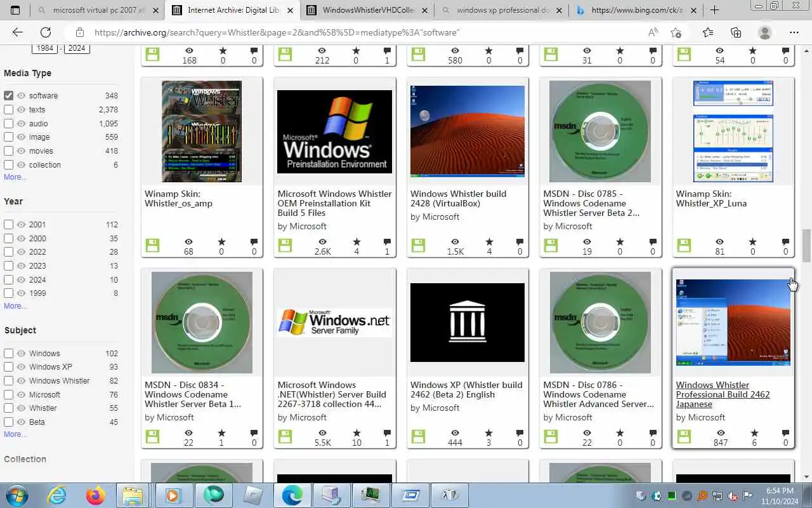Refresh the archive.org page
The image size is (812, 508).
pyautogui.click(x=46, y=32)
